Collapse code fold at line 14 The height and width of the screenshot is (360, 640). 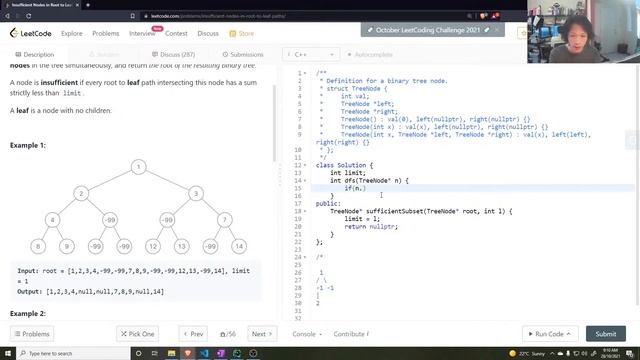tap(305, 181)
